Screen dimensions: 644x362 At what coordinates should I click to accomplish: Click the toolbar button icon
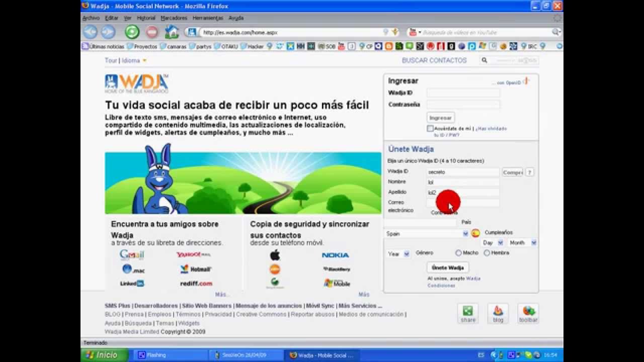pyautogui.click(x=528, y=314)
